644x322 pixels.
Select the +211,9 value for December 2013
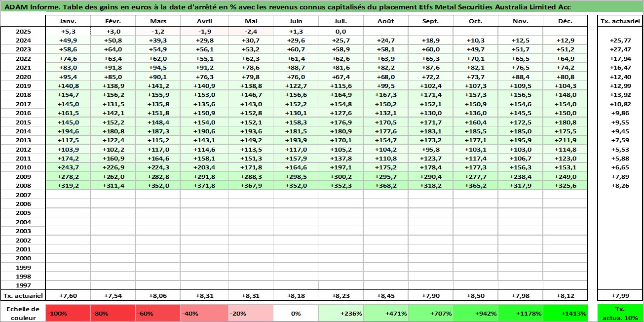click(566, 140)
